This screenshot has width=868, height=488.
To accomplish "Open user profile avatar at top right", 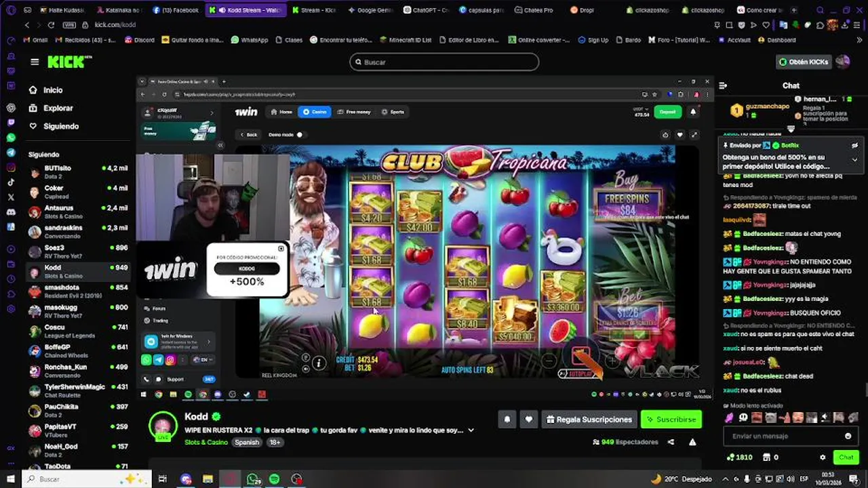I will coord(843,62).
